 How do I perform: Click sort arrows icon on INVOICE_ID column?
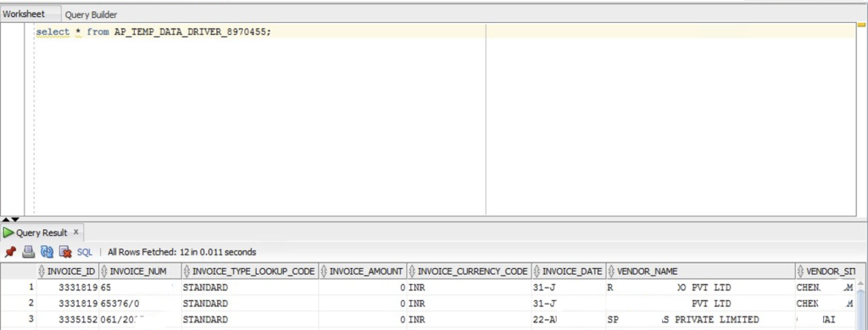[x=42, y=271]
